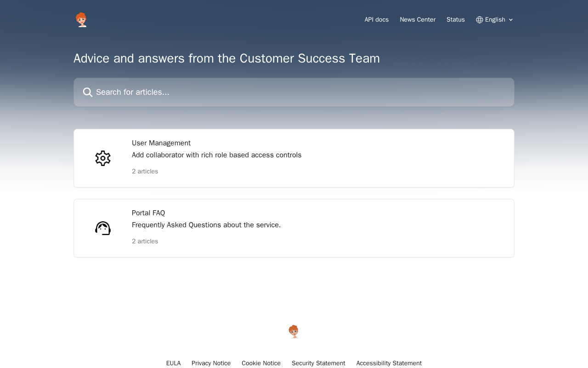588x368 pixels.
Task: Open the Status page link
Action: pyautogui.click(x=456, y=20)
